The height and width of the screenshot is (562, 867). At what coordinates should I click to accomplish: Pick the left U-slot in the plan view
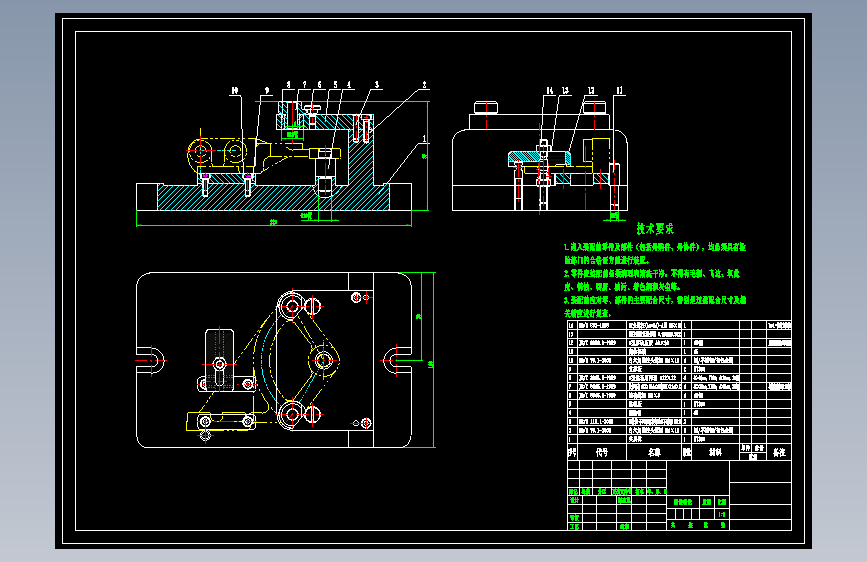[x=151, y=360]
